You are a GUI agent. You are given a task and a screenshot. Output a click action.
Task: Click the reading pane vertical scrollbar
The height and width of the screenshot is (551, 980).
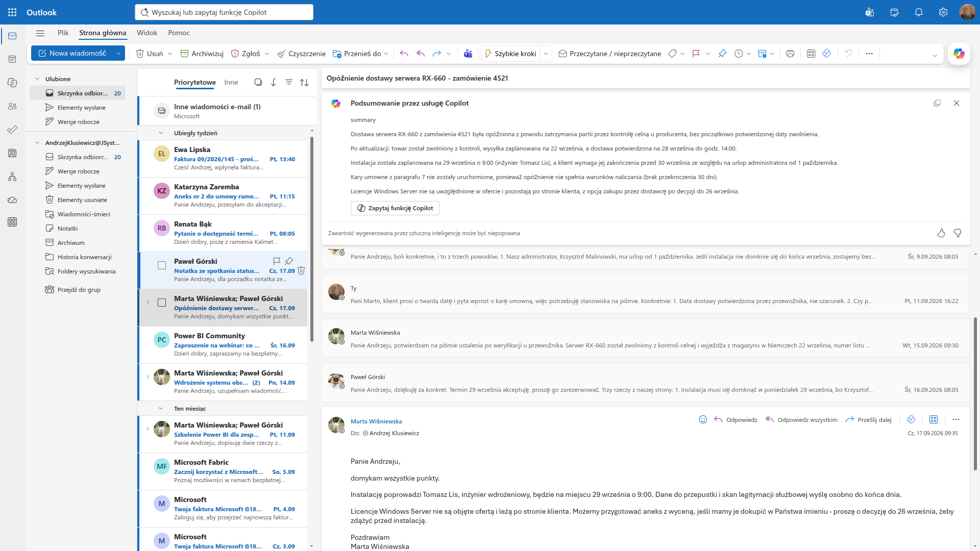[975, 393]
